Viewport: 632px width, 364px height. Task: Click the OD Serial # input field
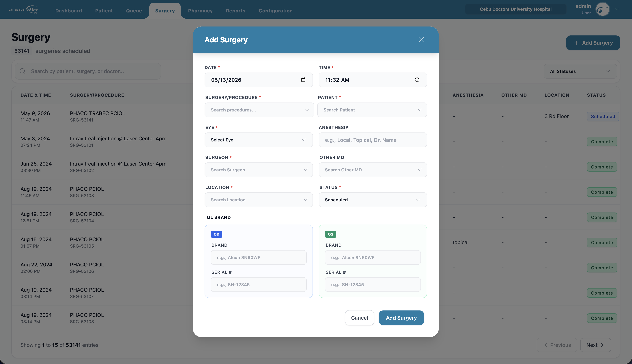(x=259, y=285)
